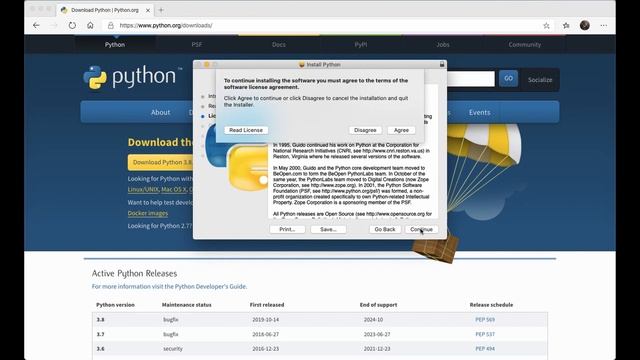Click the 3.8 version cell
This screenshot has width=640, height=360.
pos(100,320)
